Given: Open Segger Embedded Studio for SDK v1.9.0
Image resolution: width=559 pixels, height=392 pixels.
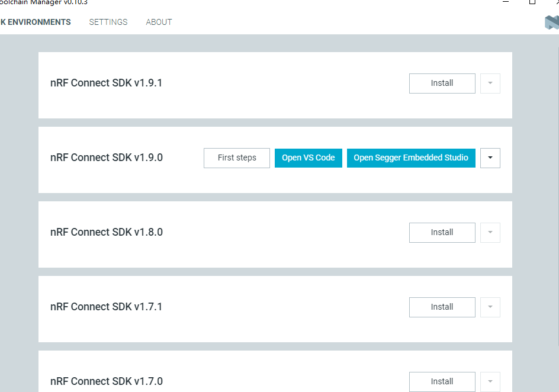Looking at the screenshot, I should [x=411, y=158].
